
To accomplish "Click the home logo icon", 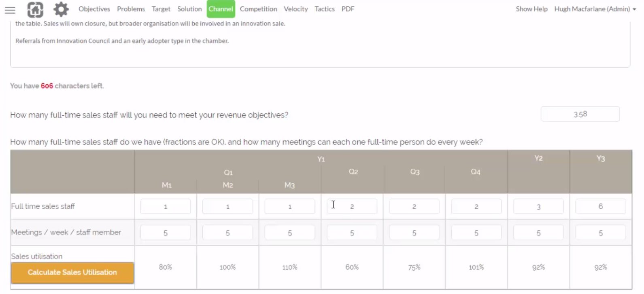I will click(x=35, y=9).
